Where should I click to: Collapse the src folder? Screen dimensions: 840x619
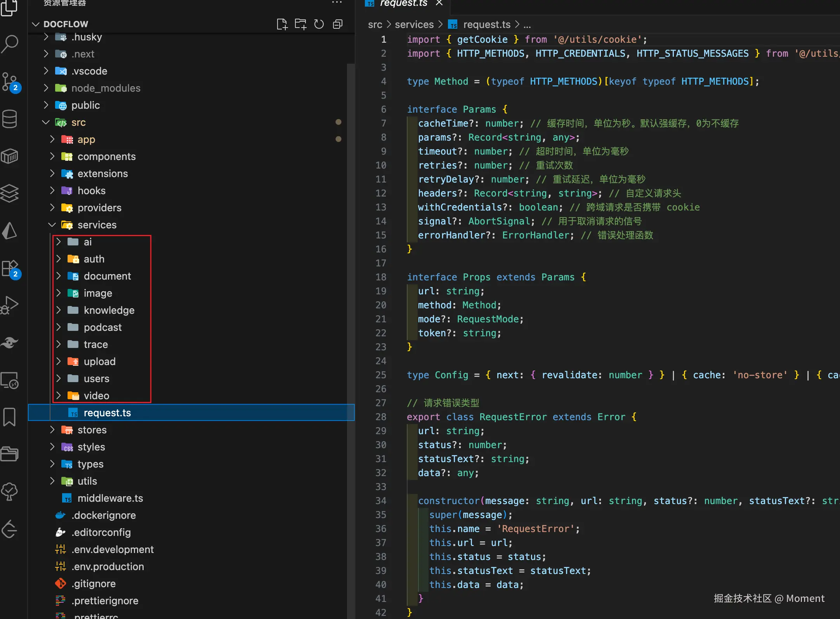click(x=46, y=122)
